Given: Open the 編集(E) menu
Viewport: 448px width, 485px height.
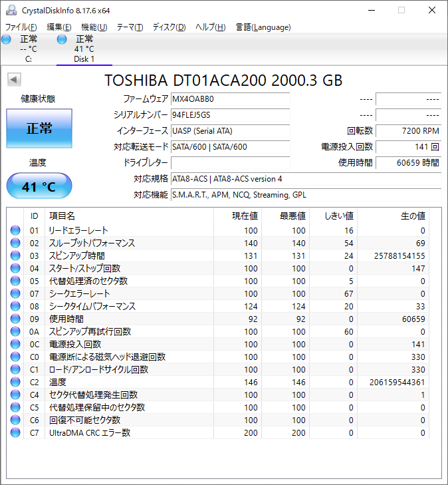Looking at the screenshot, I should (59, 27).
